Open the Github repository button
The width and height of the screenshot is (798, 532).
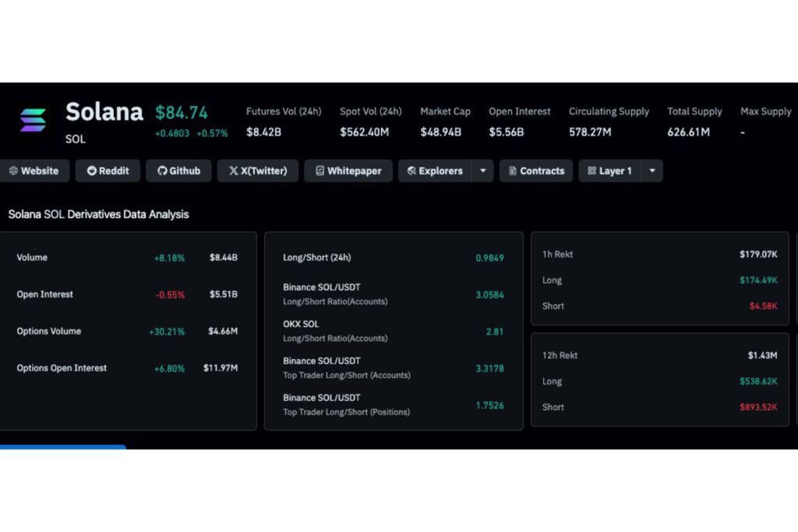[178, 171]
